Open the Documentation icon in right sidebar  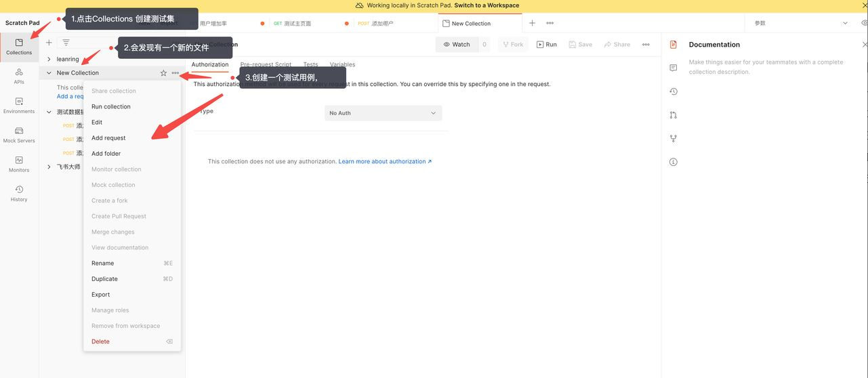673,45
